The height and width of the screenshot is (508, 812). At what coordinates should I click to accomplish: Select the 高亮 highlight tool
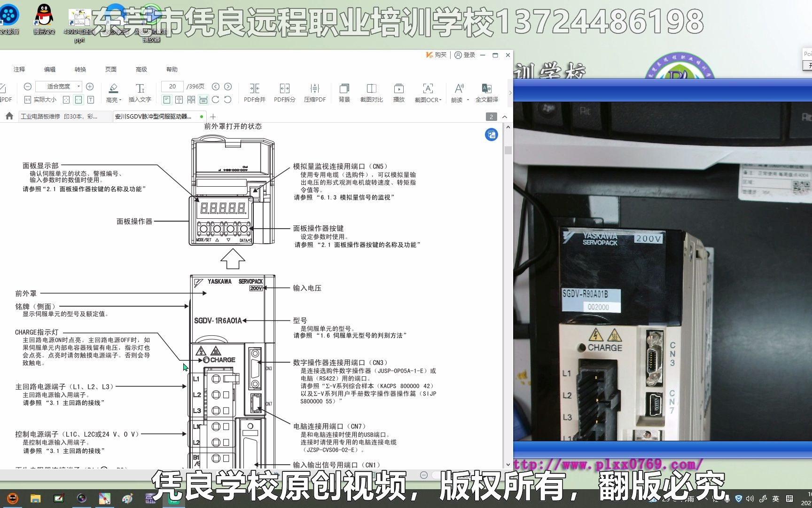click(112, 92)
